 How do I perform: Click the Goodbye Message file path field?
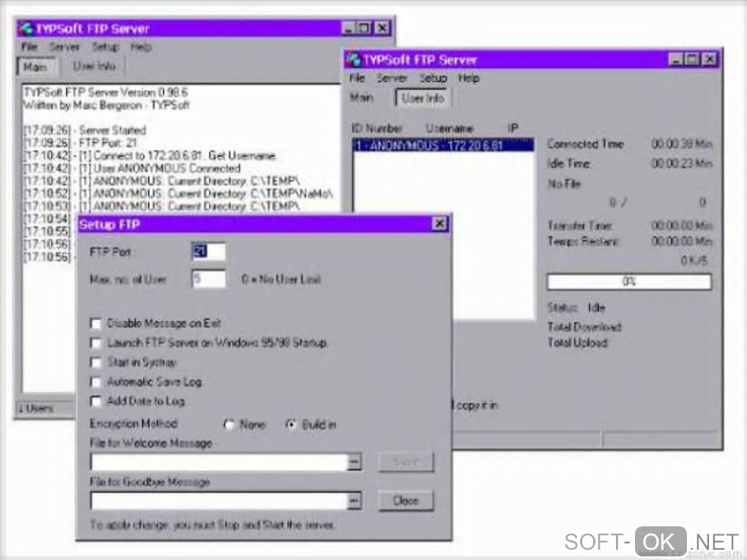point(219,501)
